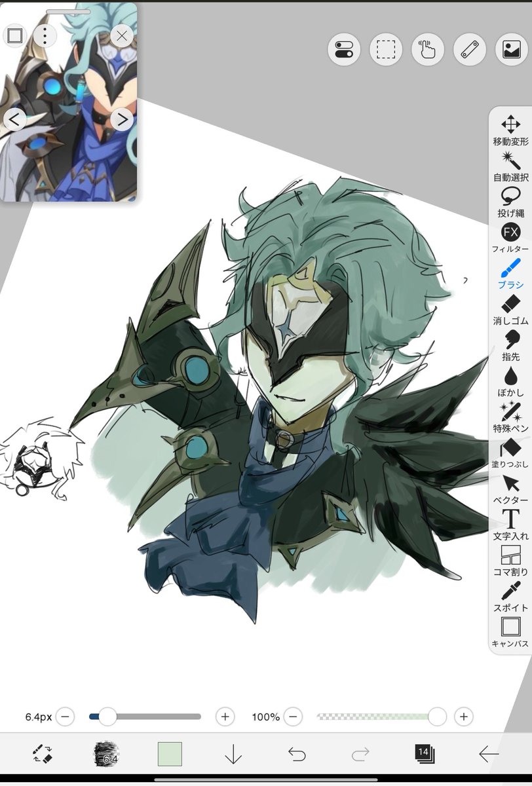
Task: Open the FX フィルター filter tool
Action: click(x=510, y=238)
